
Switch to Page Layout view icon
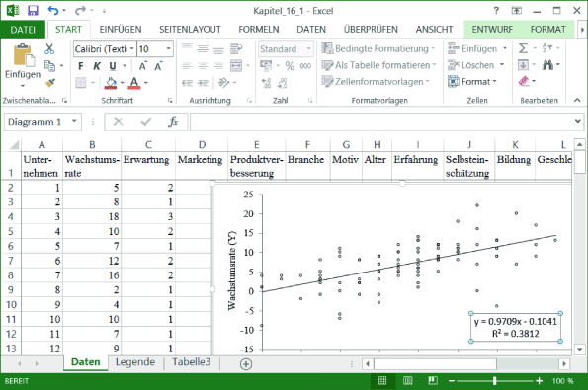[x=407, y=381]
